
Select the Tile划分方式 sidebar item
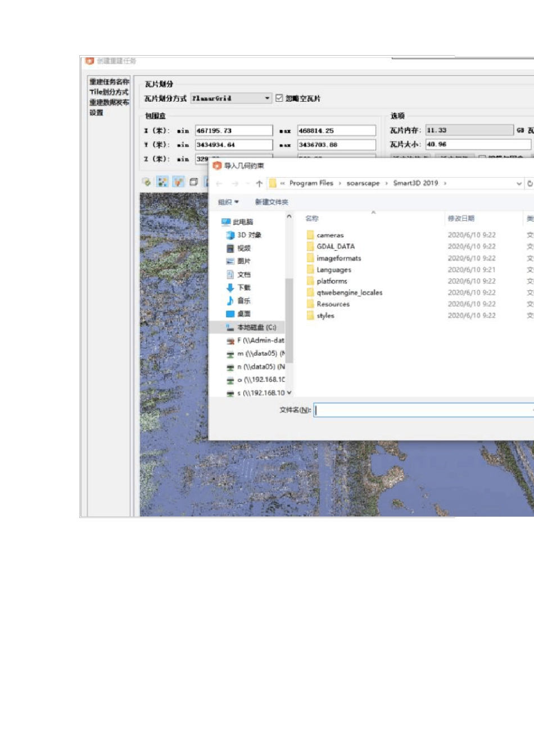(x=109, y=92)
